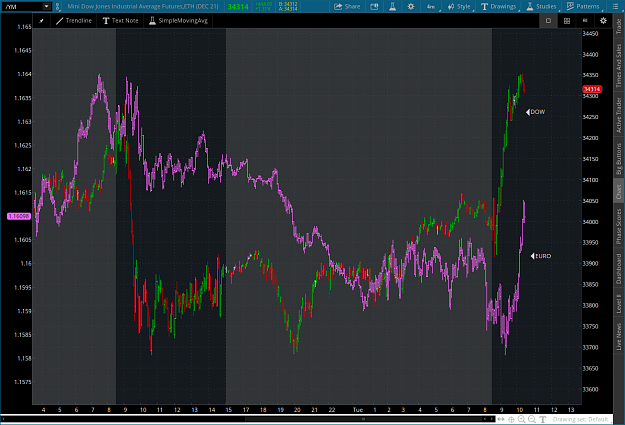Click the zoom in magnifier icon
Screen dimensions: 625x425
521,419
